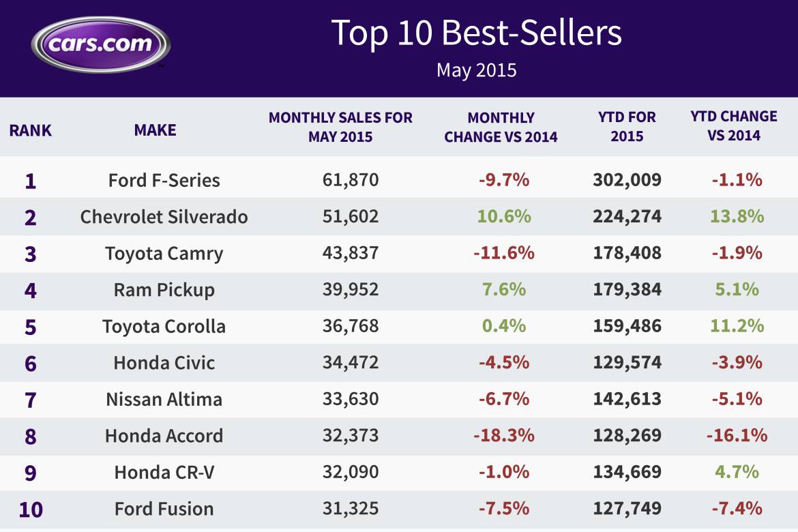Select the Nissan Altima row label
This screenshot has width=798, height=532.
click(x=164, y=400)
